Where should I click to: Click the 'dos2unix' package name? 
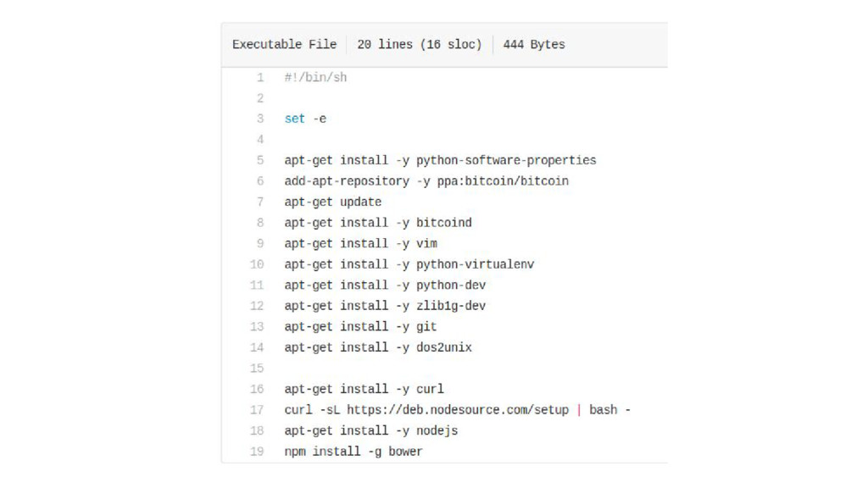(x=444, y=347)
